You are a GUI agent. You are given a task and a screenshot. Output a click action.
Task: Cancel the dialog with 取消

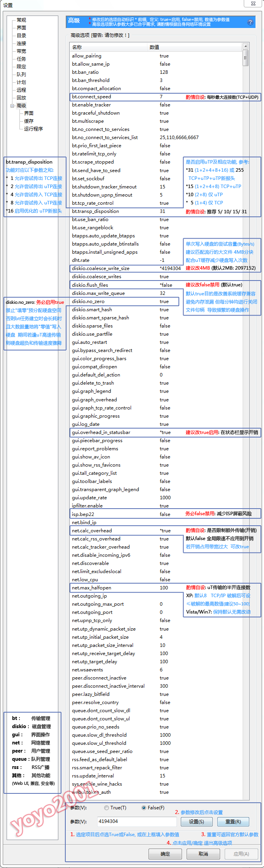[x=203, y=854]
